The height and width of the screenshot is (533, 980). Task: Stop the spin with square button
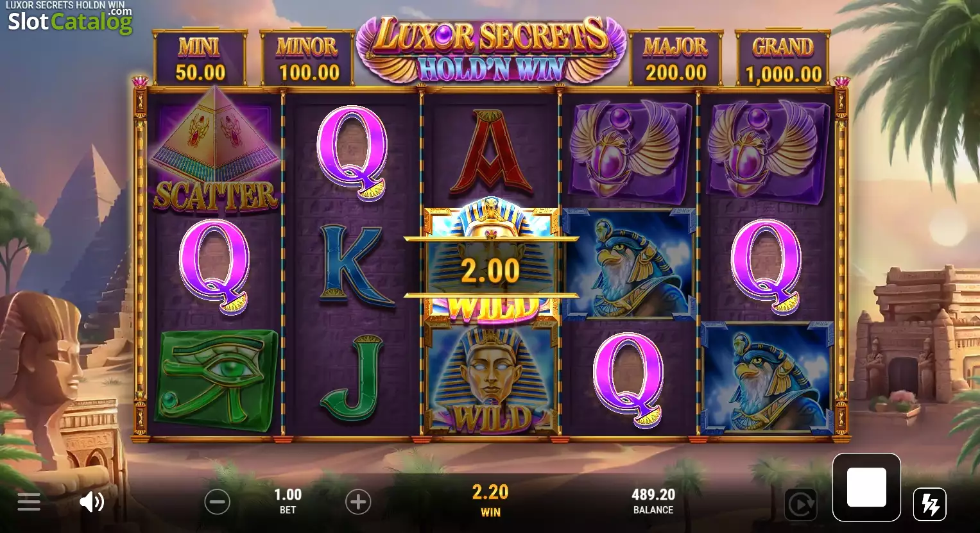(x=866, y=487)
